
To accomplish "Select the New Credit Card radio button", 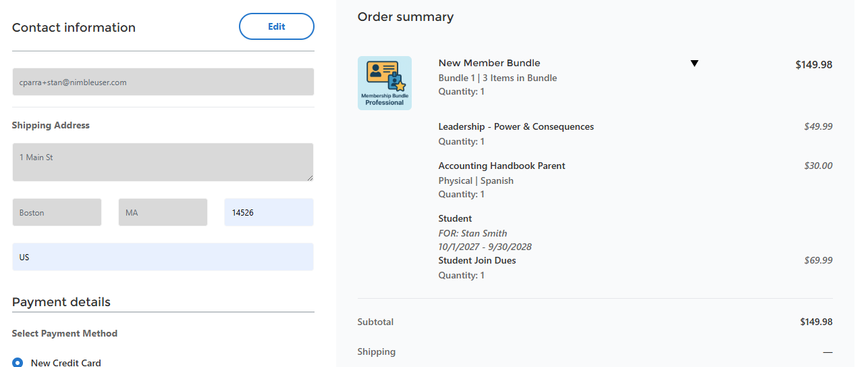I will (x=18, y=362).
